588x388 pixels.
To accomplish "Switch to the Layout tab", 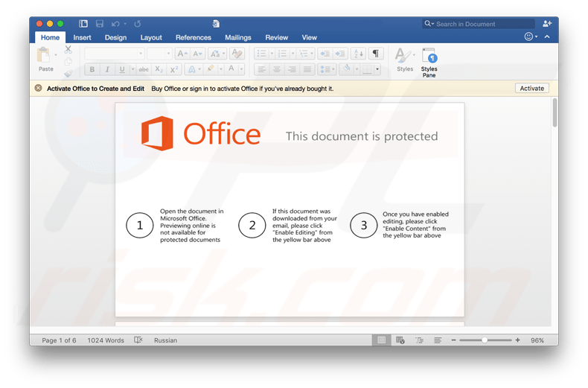I will 151,37.
